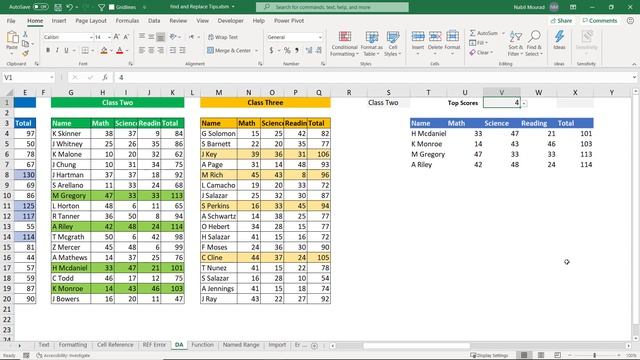
Task: Collapse the ribbon with the caret
Action: pos(634,64)
